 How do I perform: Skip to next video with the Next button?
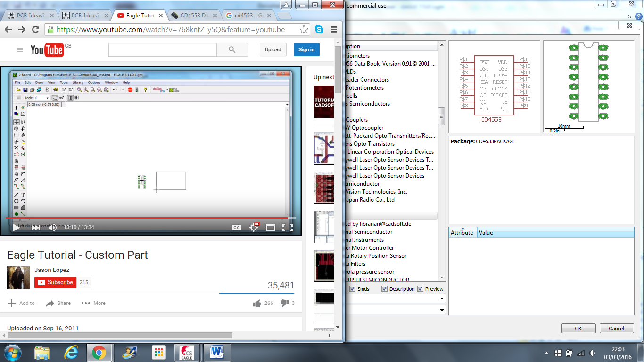tap(35, 228)
